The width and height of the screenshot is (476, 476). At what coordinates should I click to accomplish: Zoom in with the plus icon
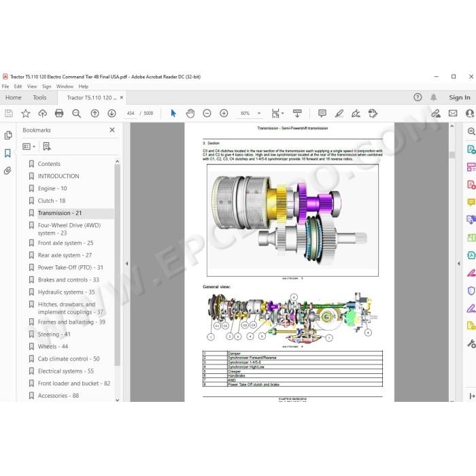[x=224, y=114]
